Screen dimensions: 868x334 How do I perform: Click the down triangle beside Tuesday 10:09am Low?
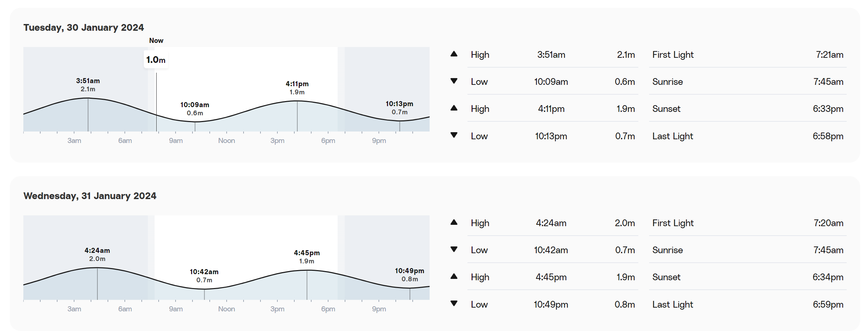pos(454,81)
